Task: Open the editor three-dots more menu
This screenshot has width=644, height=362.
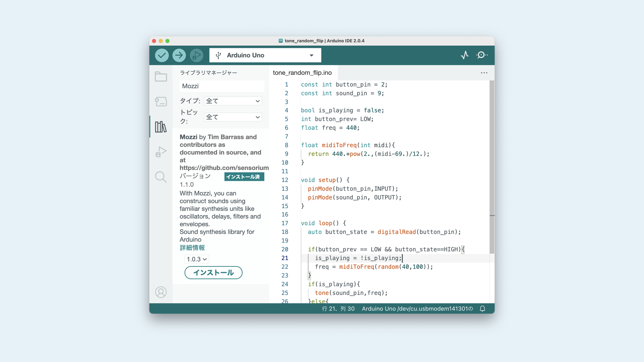Action: pos(484,73)
